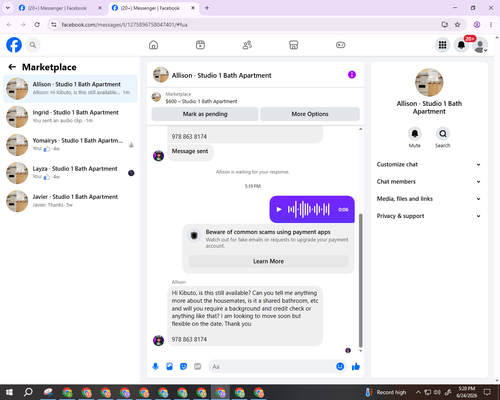Open the emoji picker smiley icon
500x400 pixels.
coord(340,367)
